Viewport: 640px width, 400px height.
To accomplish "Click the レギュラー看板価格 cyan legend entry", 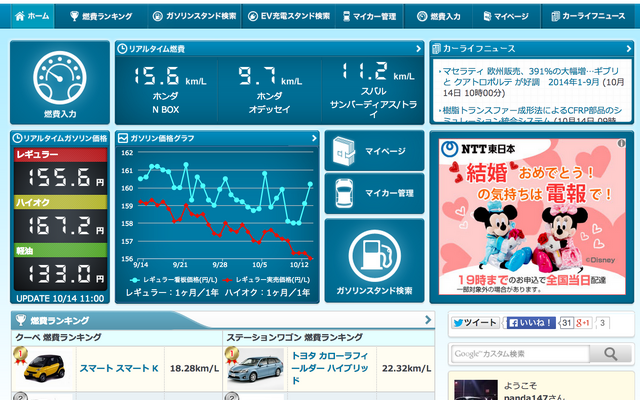I will coord(174,280).
